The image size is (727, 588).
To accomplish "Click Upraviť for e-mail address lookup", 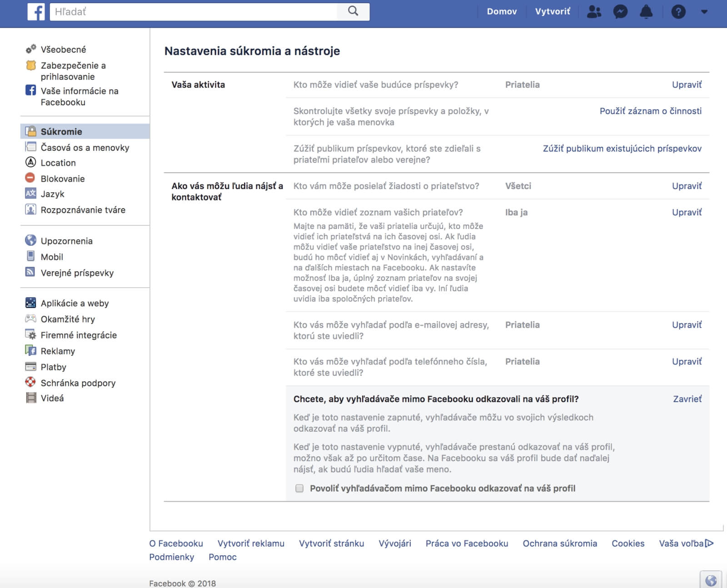I will 687,325.
